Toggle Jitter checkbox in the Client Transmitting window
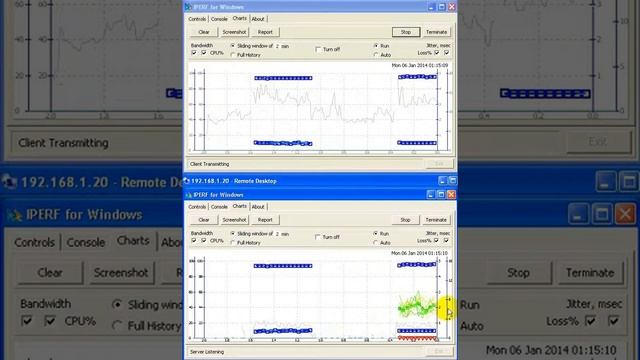Screen dimensions: 640x360 (x=447, y=53)
